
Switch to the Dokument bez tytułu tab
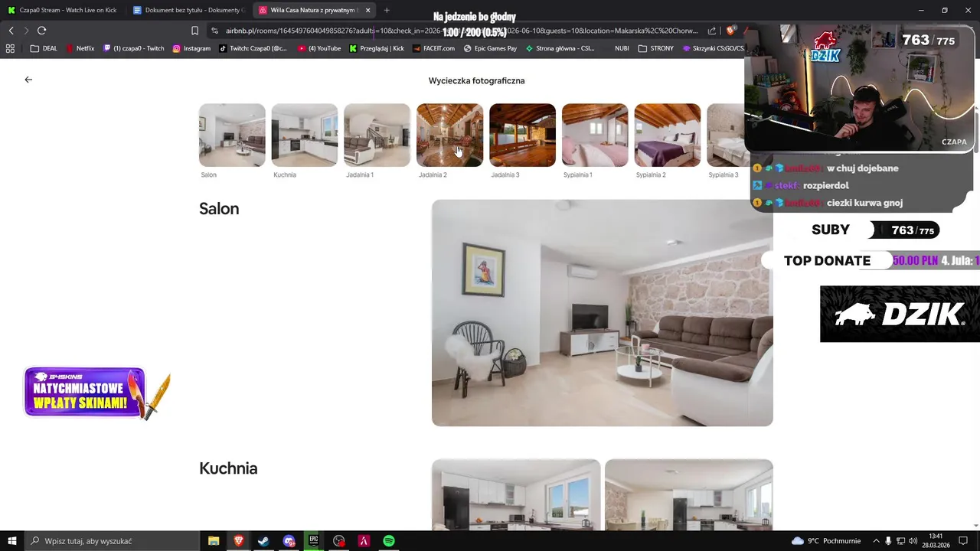(x=189, y=10)
